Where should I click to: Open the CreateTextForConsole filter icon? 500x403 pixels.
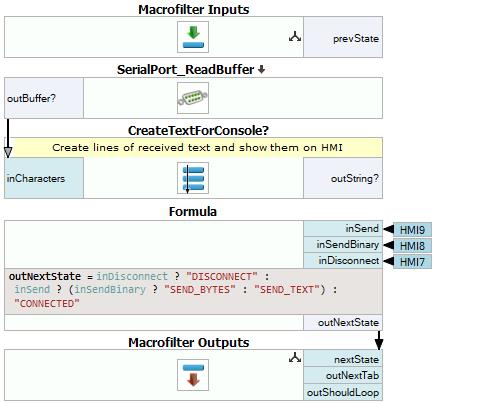click(193, 178)
